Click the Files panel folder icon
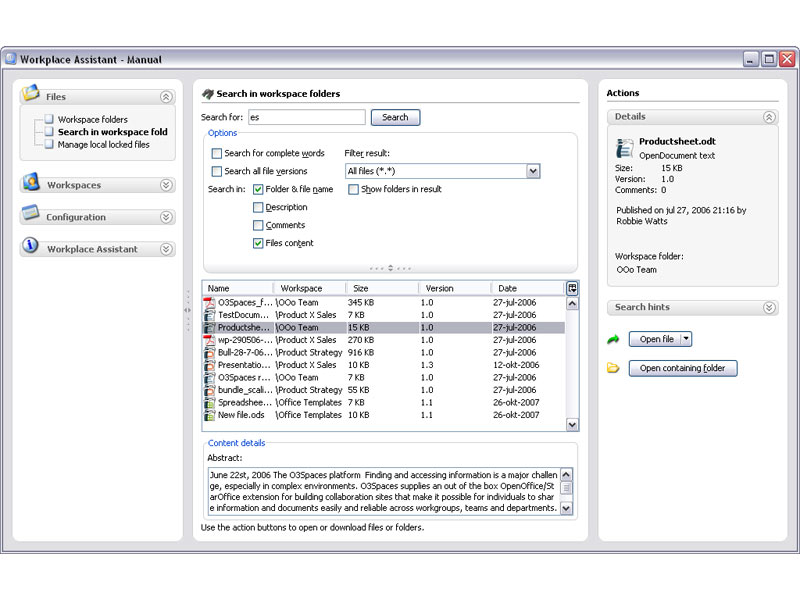Image resolution: width=800 pixels, height=600 pixels. pos(30,95)
